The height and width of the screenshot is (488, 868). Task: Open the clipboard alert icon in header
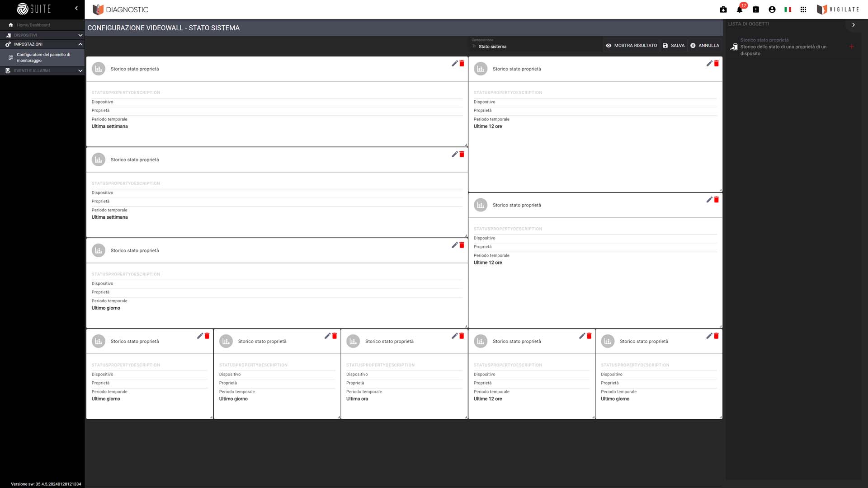tap(756, 9)
